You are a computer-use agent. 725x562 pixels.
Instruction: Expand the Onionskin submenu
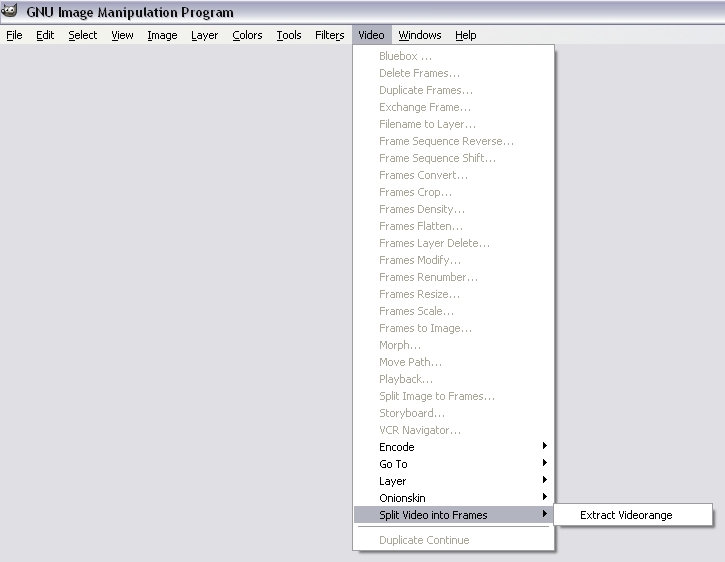(402, 498)
